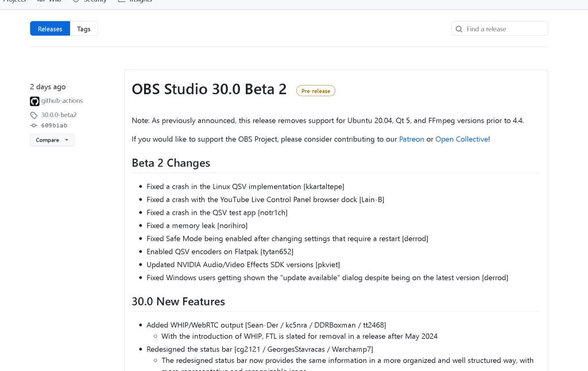This screenshot has width=588, height=371.
Task: Open the Open Collective link
Action: 462,139
